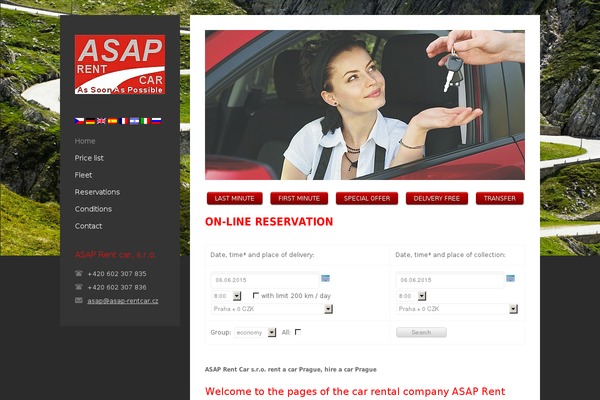
Task: Enable the 200 km / day limit checkbox
Action: tap(256, 295)
